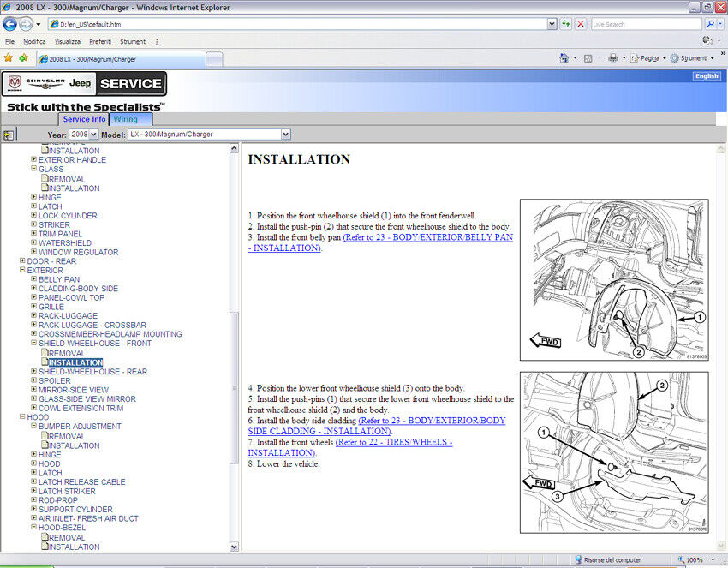
Task: Click the RSS feeds icon
Action: 588,58
